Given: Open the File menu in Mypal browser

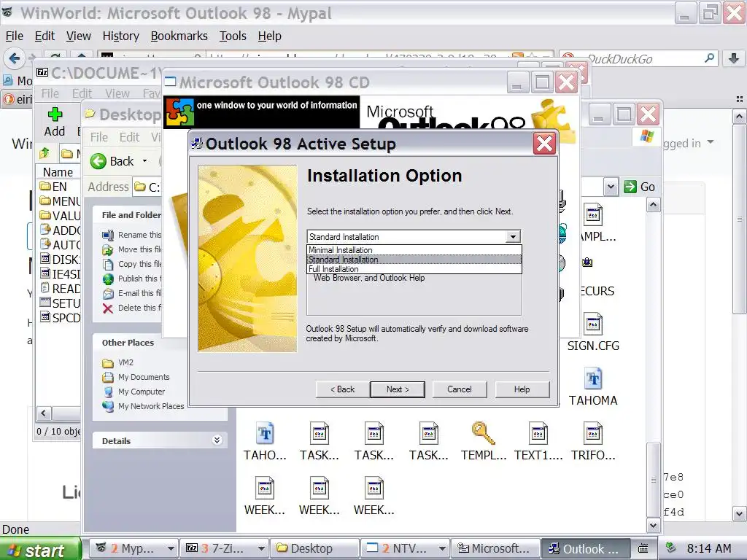Looking at the screenshot, I should (15, 36).
